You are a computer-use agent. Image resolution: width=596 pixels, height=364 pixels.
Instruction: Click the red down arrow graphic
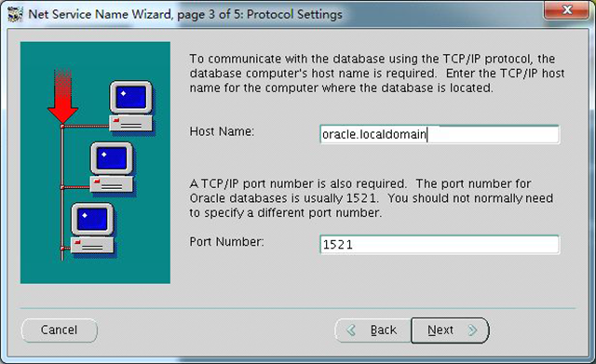click(62, 97)
